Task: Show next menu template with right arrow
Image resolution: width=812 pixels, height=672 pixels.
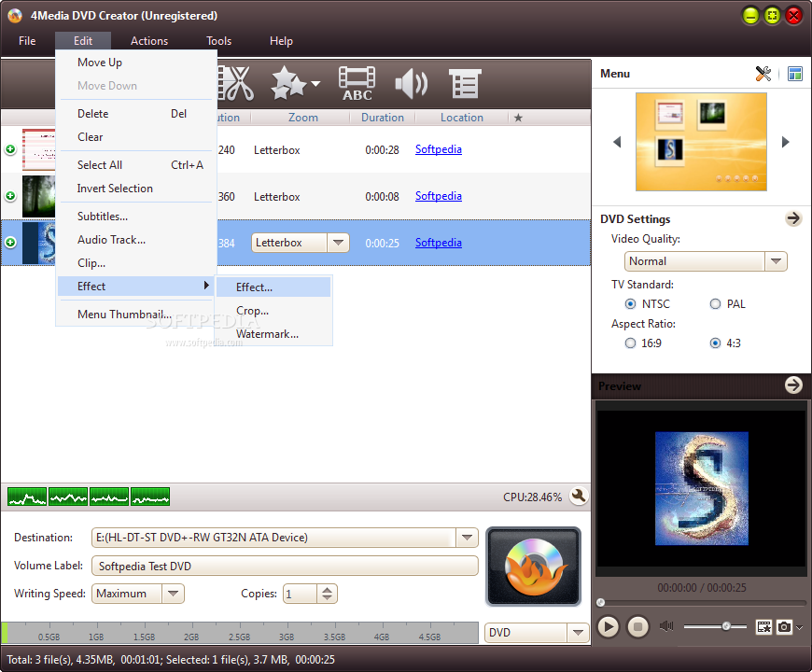Action: (786, 142)
